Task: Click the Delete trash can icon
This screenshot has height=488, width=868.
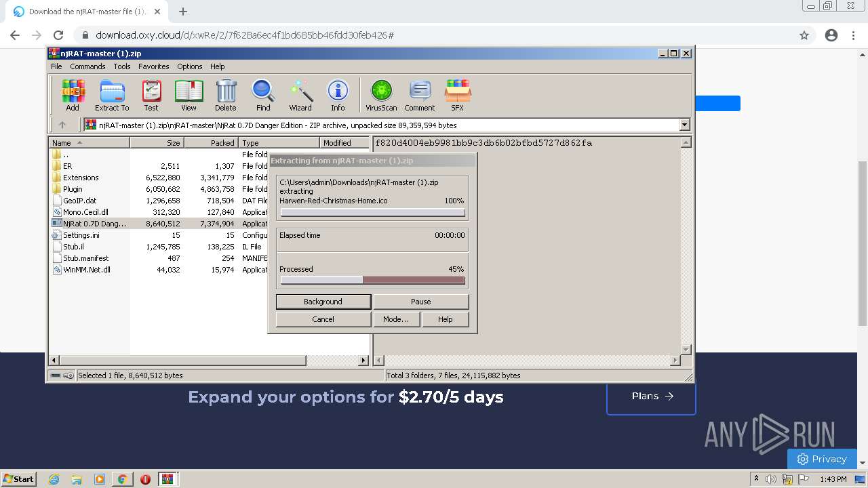Action: point(226,95)
